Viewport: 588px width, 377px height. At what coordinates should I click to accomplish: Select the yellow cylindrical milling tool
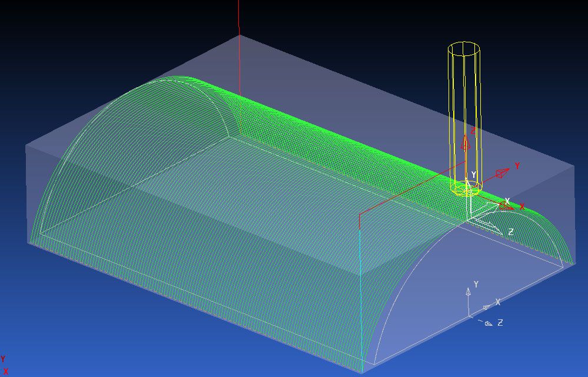465,119
